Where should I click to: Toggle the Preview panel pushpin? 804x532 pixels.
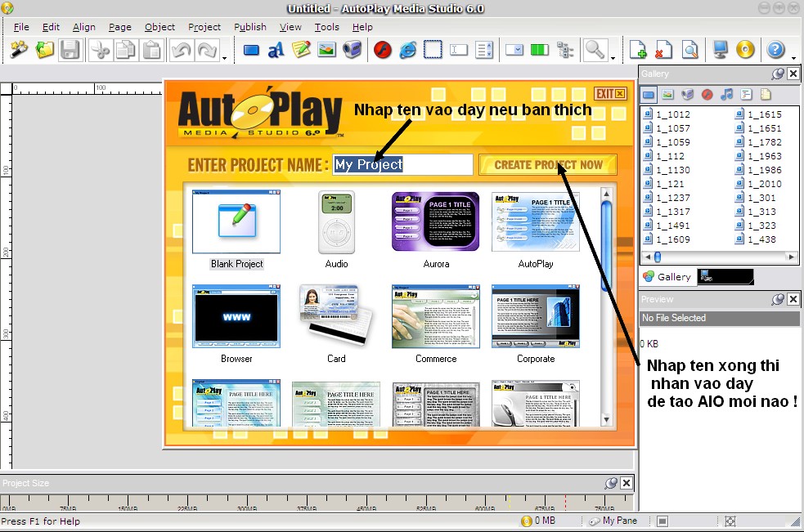(x=777, y=299)
